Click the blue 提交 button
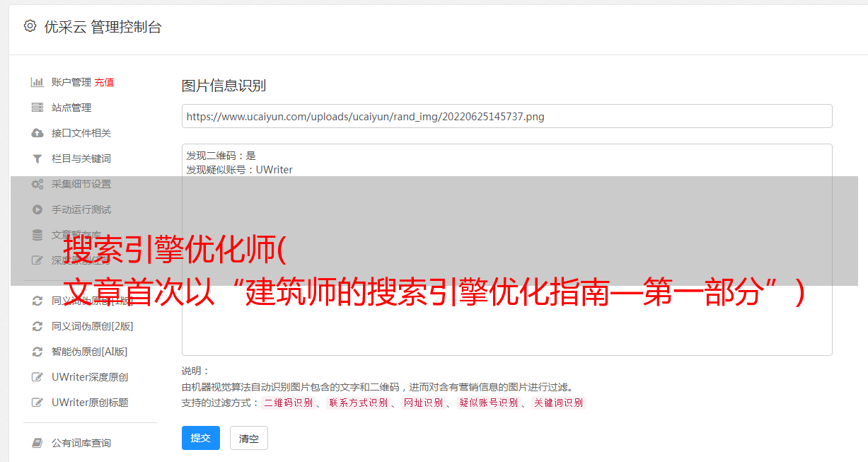This screenshot has height=462, width=868. click(201, 438)
